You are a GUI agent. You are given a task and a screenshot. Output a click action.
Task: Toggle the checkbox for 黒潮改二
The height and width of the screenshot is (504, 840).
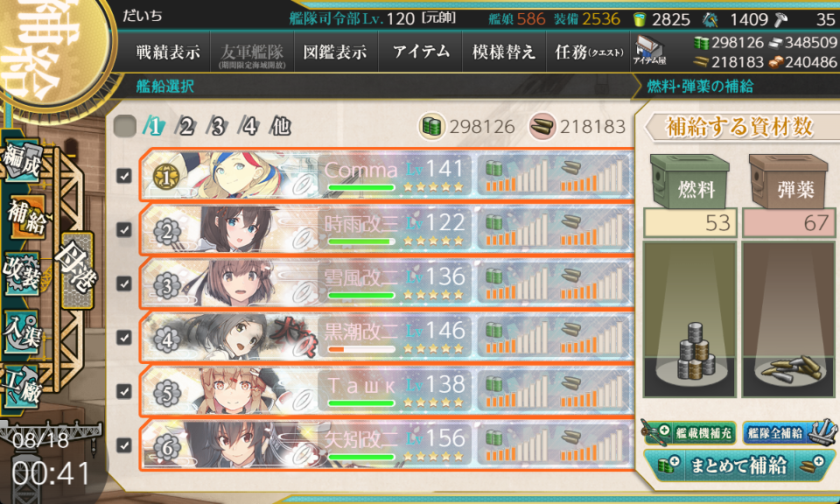tap(124, 338)
